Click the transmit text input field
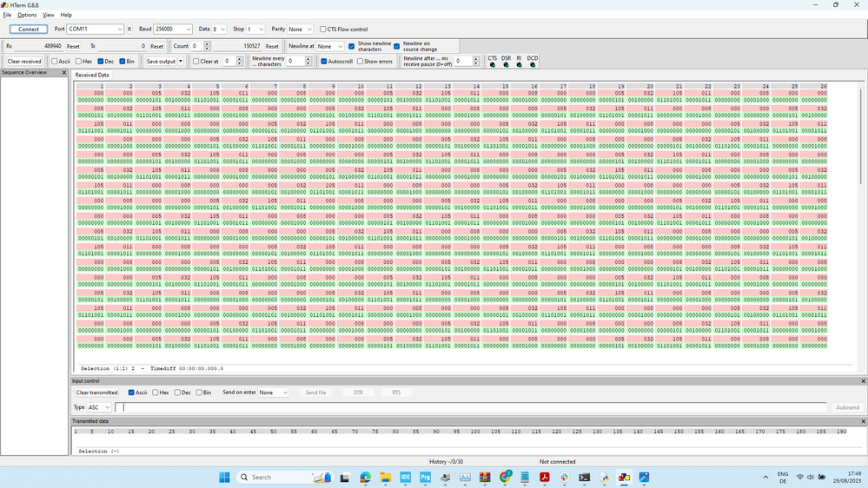This screenshot has width=868, height=488. [471, 408]
